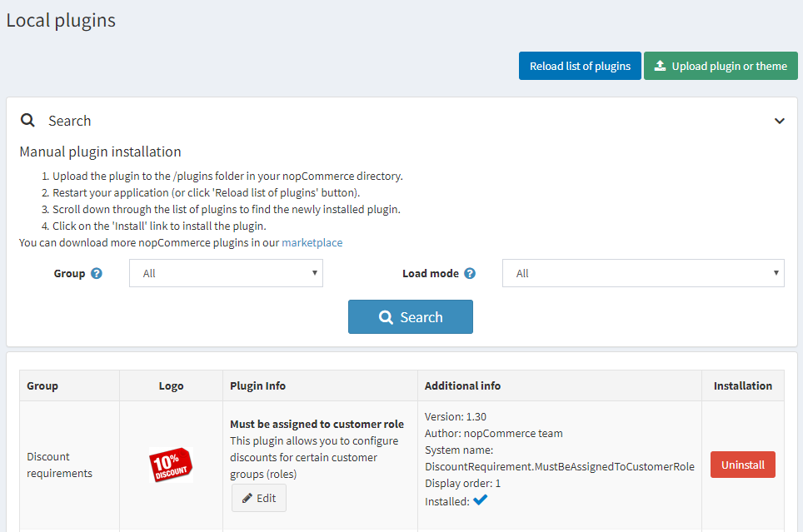The height and width of the screenshot is (532, 803).
Task: Click the help icon next to Load mode
Action: coord(470,274)
